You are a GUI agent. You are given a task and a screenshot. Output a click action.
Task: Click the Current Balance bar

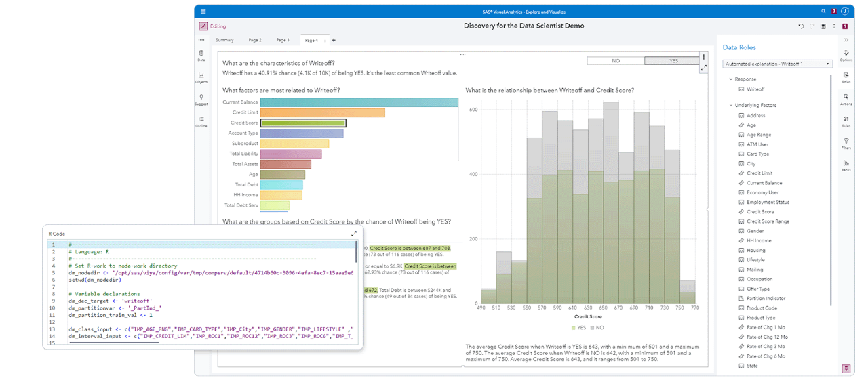click(x=359, y=102)
